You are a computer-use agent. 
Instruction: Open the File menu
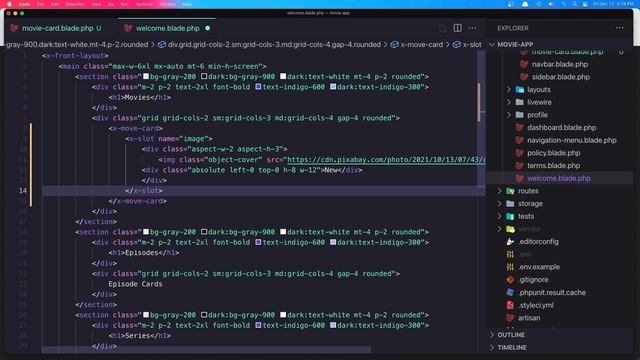[x=40, y=4]
